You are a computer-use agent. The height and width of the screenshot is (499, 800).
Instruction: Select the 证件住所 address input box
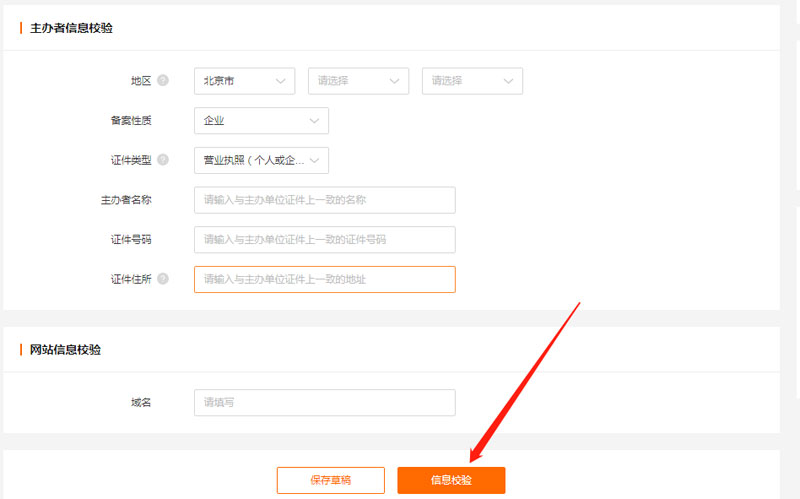tap(324, 280)
